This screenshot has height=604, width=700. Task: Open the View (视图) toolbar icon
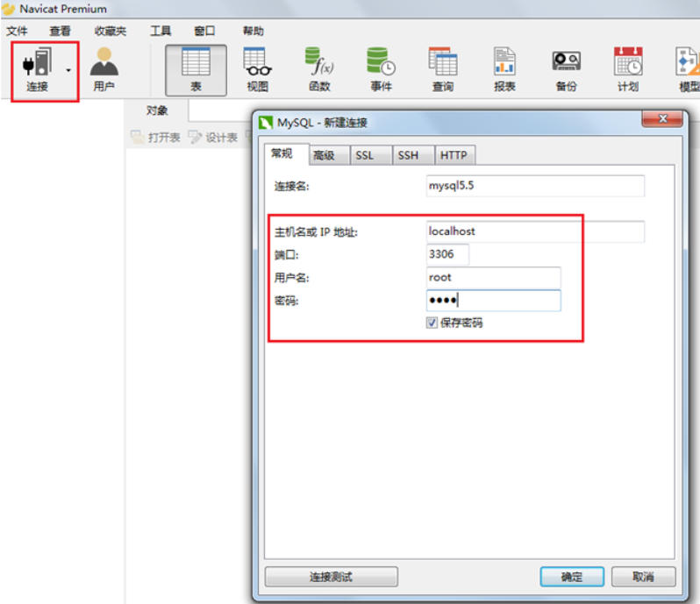coord(258,61)
